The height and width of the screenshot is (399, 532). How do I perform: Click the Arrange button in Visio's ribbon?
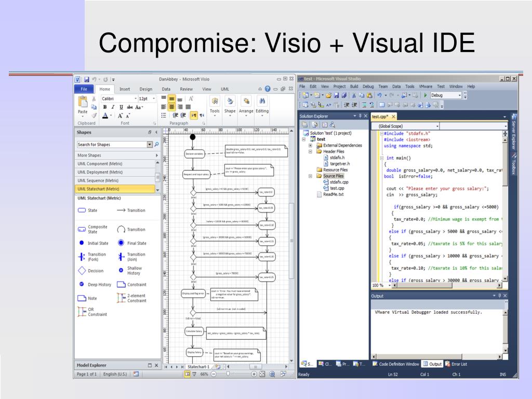pyautogui.click(x=246, y=106)
